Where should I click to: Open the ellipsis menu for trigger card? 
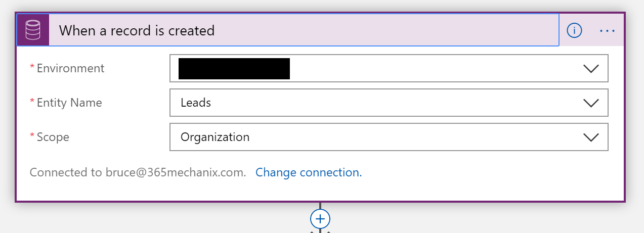[607, 31]
